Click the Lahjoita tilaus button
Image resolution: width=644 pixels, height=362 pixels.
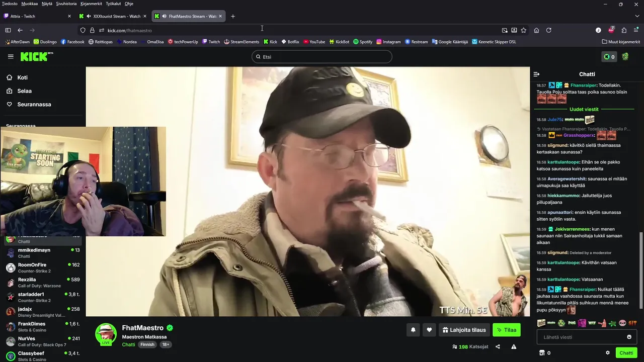pyautogui.click(x=464, y=330)
